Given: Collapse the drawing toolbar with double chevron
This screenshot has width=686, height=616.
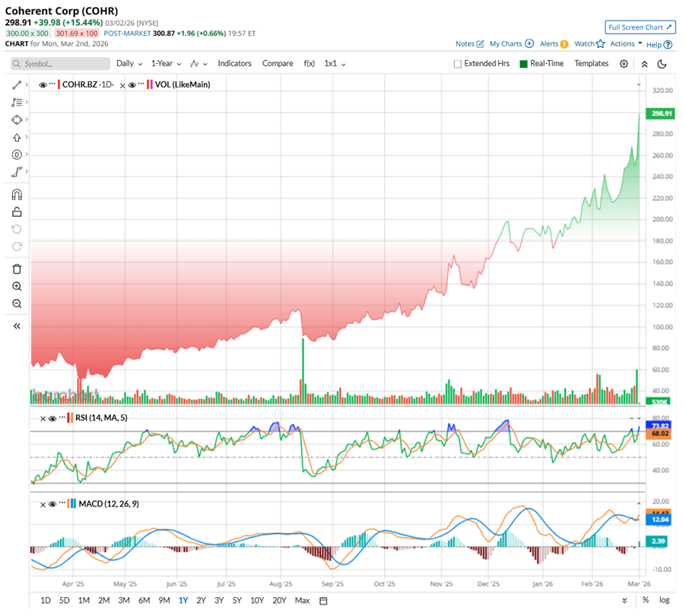Looking at the screenshot, I should [x=17, y=326].
